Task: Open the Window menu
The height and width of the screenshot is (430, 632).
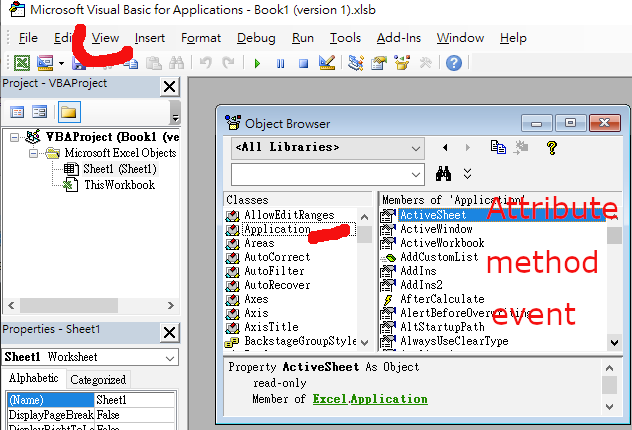Action: (460, 38)
